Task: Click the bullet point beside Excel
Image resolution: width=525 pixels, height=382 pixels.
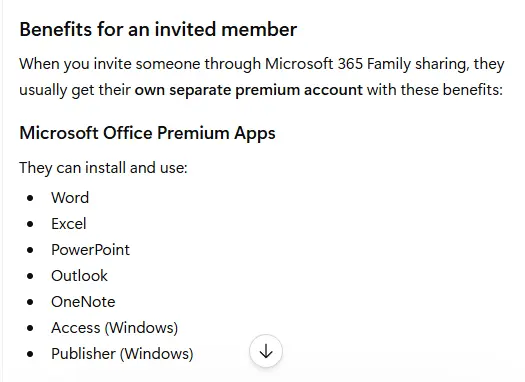Action: (30, 224)
